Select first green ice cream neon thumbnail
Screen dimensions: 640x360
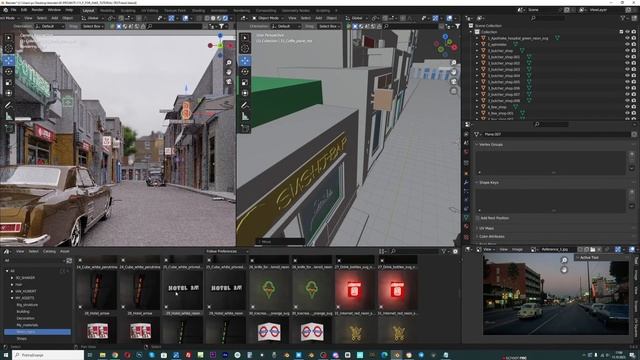(269, 289)
